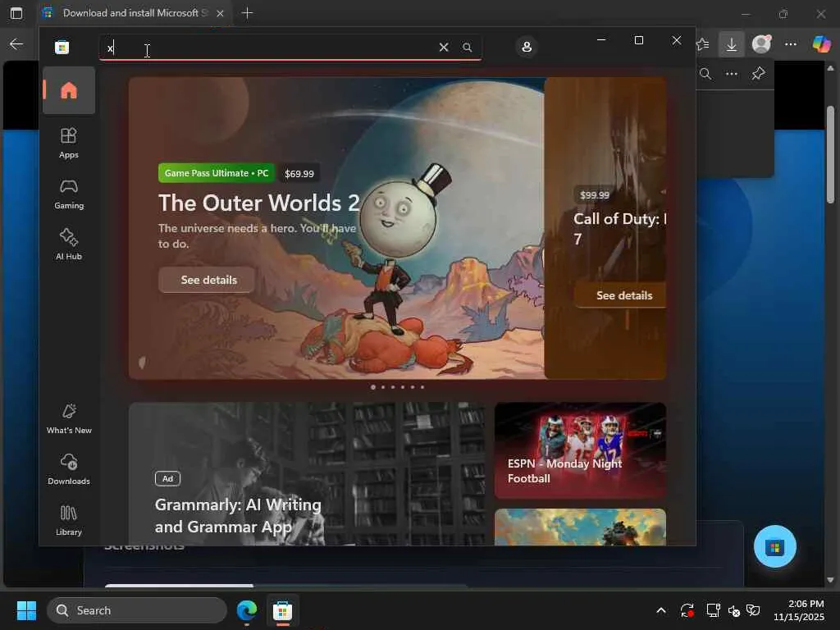Open Edge downloads panel
The image size is (840, 630).
pos(731,44)
